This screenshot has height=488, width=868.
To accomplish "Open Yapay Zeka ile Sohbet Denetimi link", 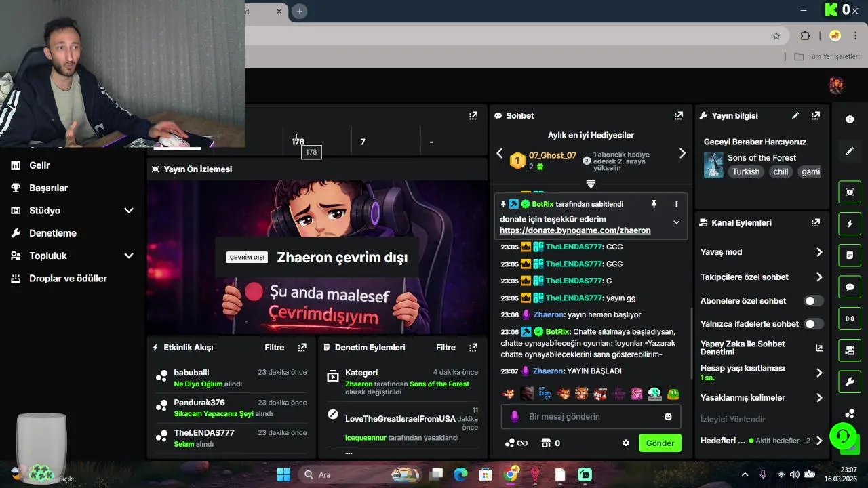I will coord(762,348).
